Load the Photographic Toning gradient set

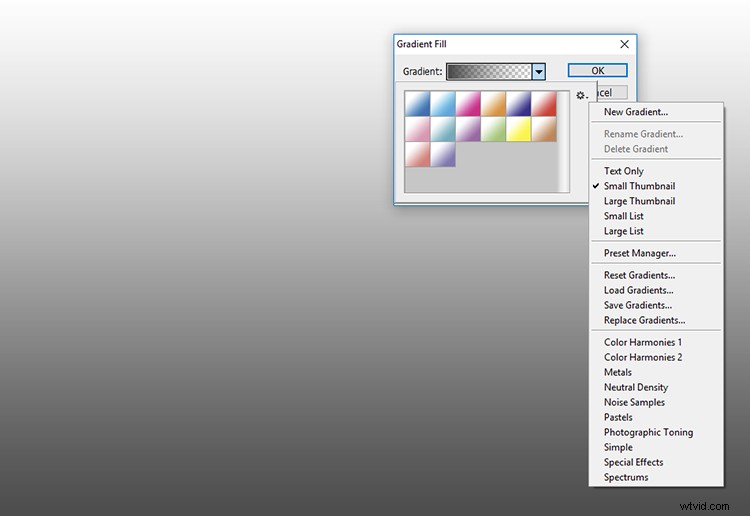coord(648,432)
